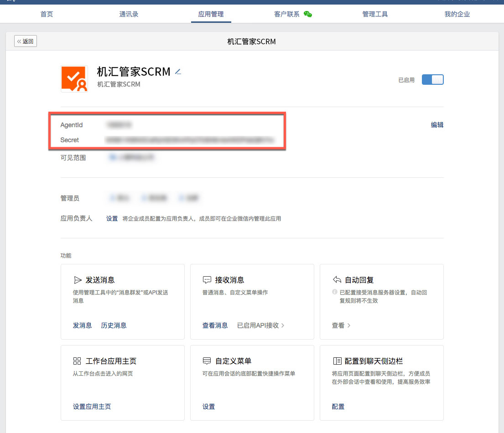504x433 pixels.
Task: Click the 功能 section label
Action: [66, 256]
